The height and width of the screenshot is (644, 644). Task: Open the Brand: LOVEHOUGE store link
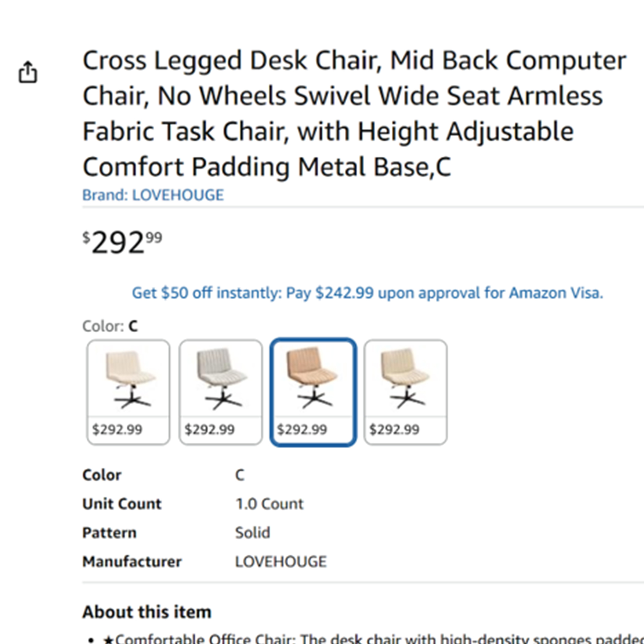click(153, 195)
